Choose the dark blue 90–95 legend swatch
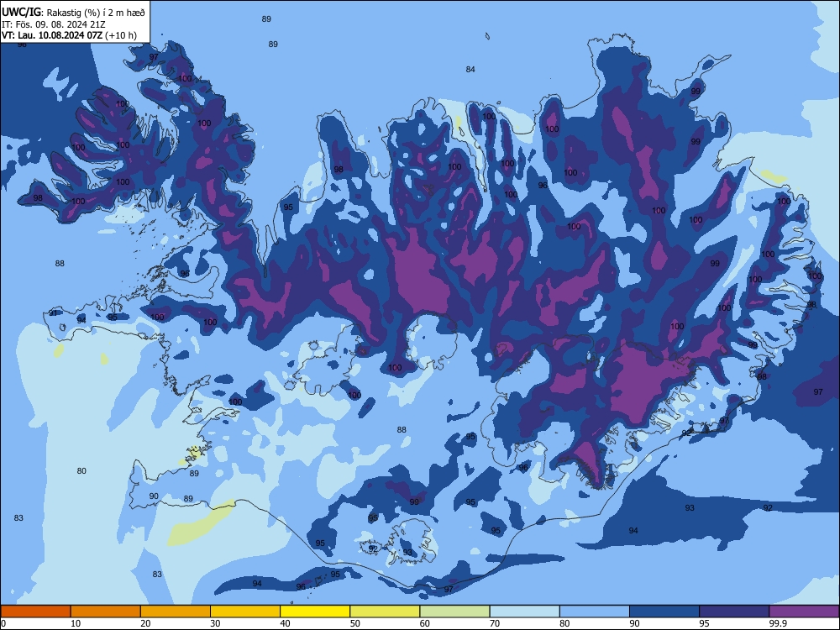 pos(664,612)
